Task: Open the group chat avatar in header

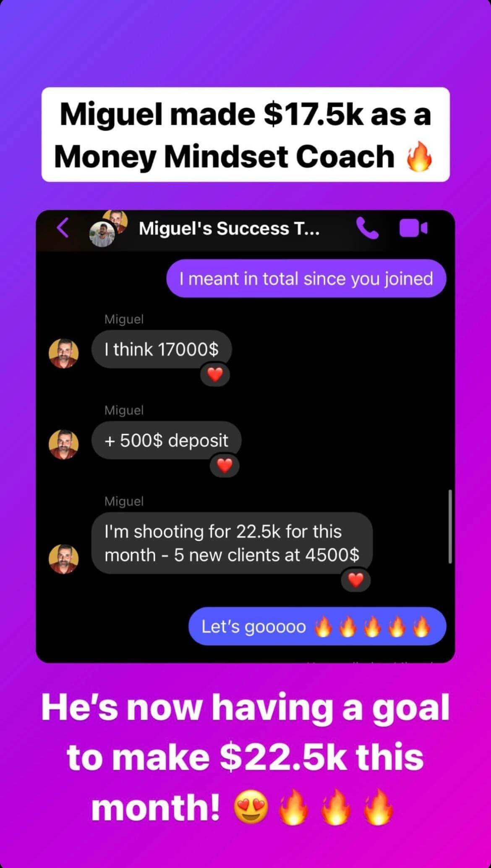Action: (108, 228)
